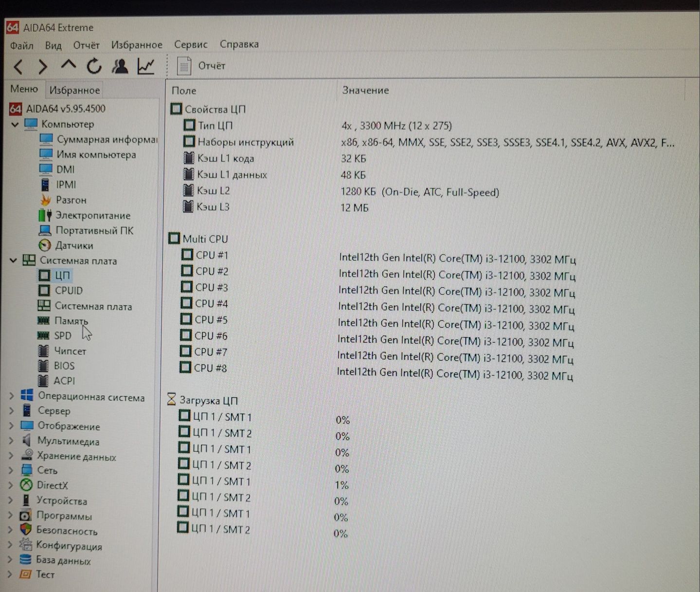
Task: Click the DMI monitor icon in tree
Action: (46, 169)
